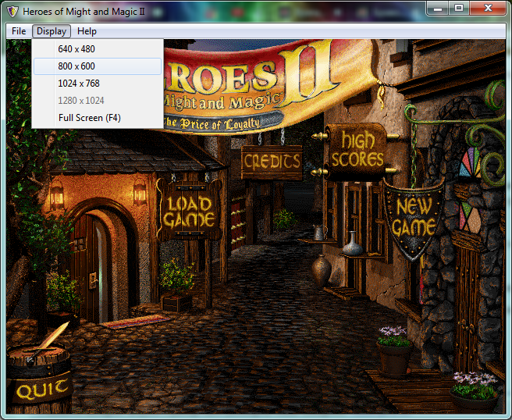View the Credits hanging sign
512x420 pixels.
click(272, 162)
